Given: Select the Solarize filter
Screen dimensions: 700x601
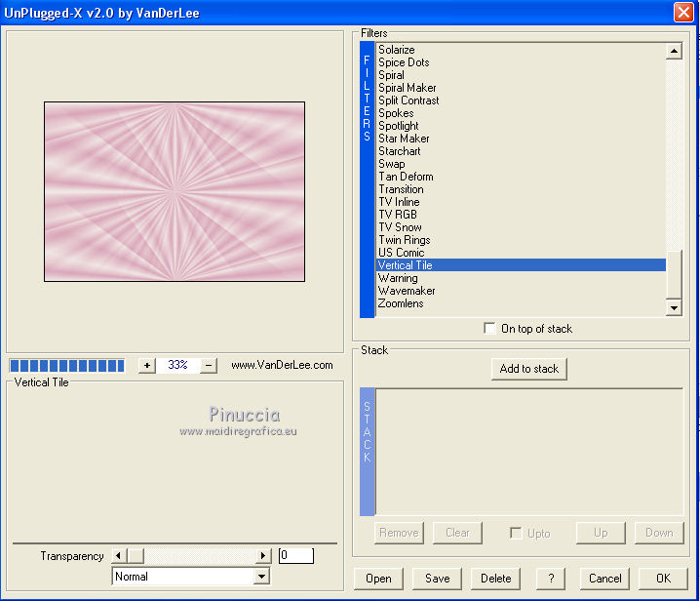Looking at the screenshot, I should [x=521, y=50].
